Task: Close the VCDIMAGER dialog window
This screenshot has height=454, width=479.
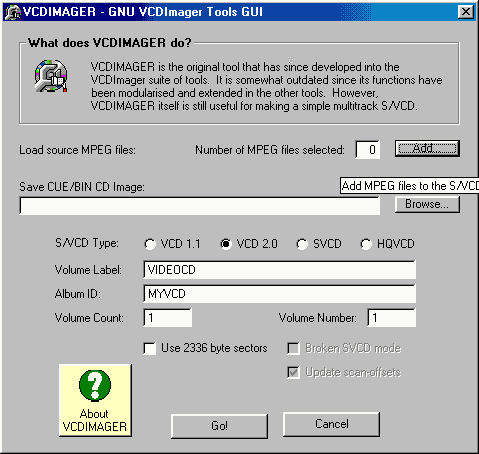Action: [465, 12]
